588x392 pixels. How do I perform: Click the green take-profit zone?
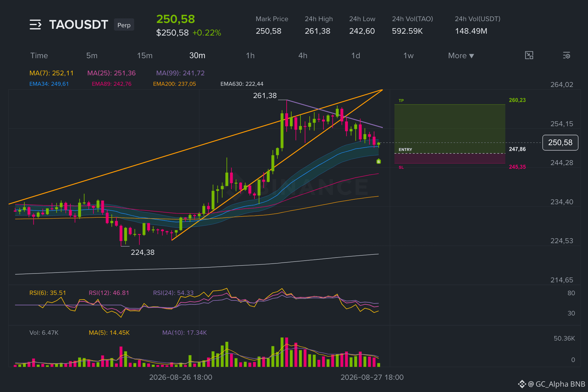[x=450, y=129]
